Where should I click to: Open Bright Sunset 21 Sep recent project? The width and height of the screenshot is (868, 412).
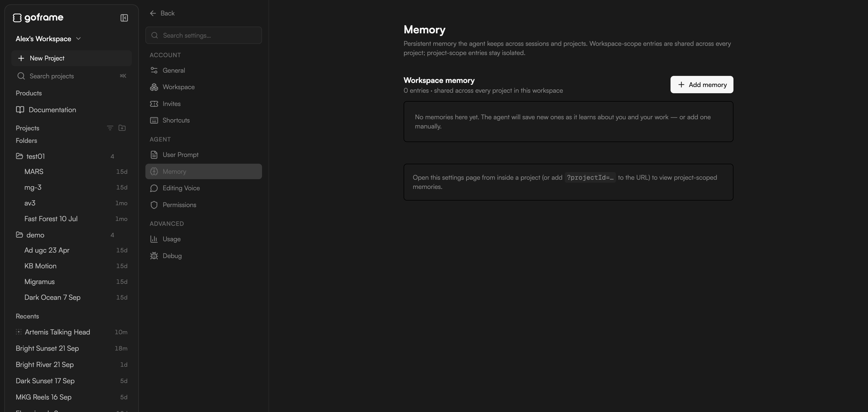(x=71, y=348)
